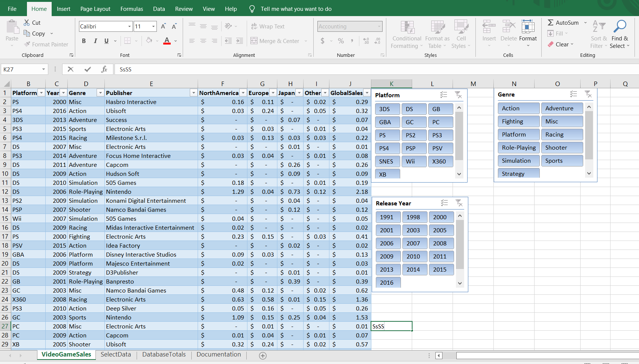
Task: Open the Documentation sheet tab
Action: coord(219,354)
